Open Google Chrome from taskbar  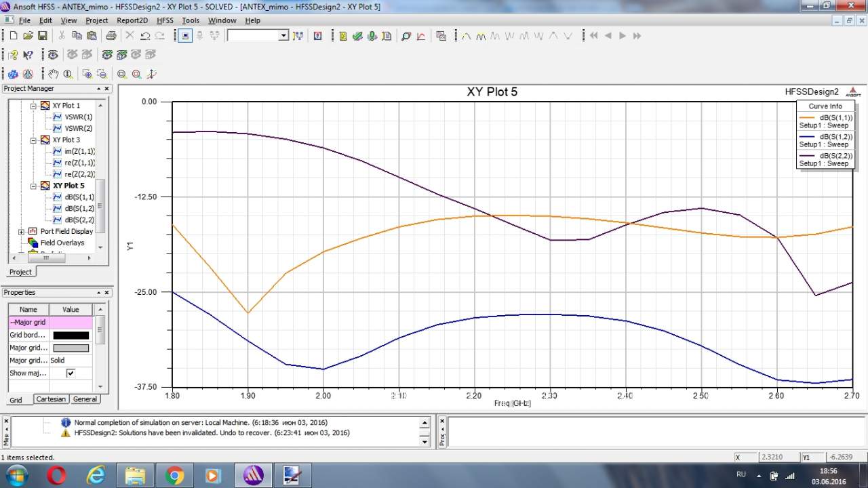coord(175,475)
